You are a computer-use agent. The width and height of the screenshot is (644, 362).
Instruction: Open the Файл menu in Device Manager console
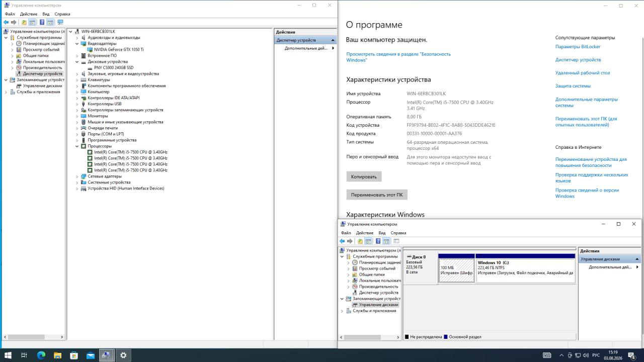(10, 14)
